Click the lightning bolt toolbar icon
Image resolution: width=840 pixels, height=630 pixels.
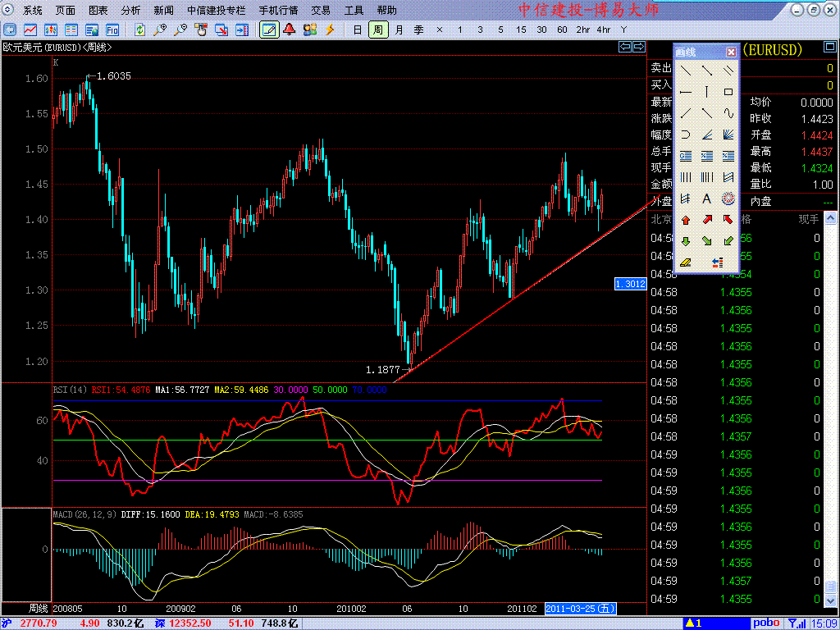331,30
